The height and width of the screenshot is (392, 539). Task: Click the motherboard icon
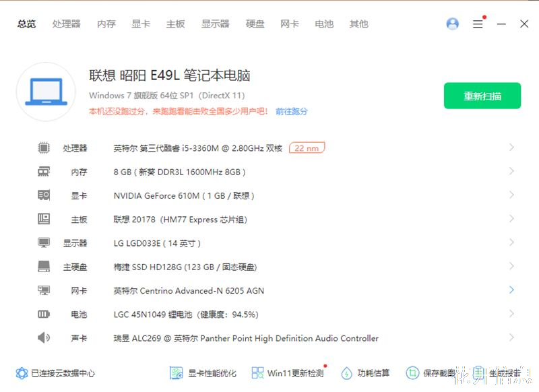(x=44, y=219)
